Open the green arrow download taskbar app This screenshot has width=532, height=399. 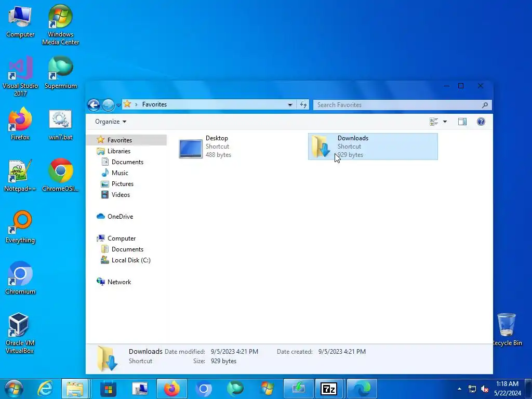[x=298, y=389]
